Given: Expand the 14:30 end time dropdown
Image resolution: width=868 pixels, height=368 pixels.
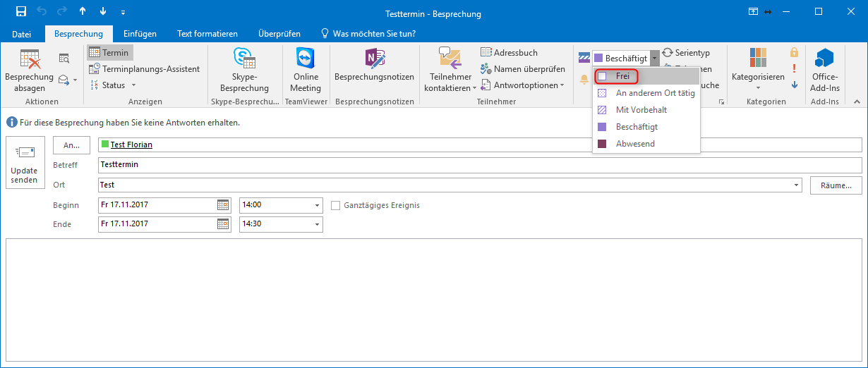Looking at the screenshot, I should [x=318, y=224].
